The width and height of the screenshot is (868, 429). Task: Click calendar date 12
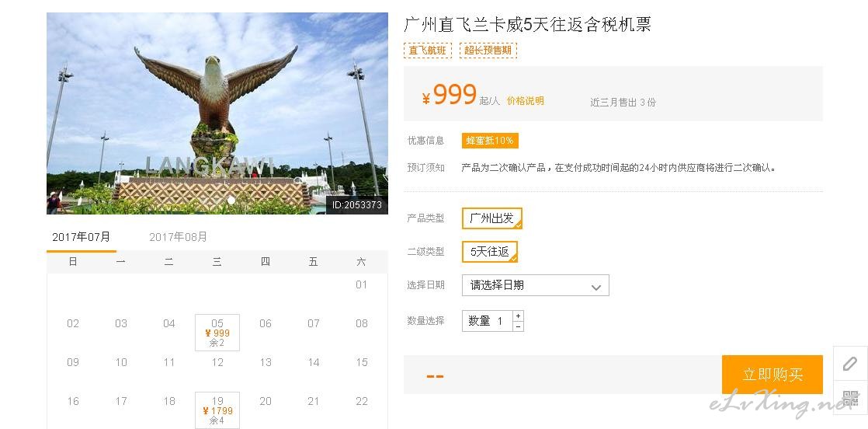217,362
